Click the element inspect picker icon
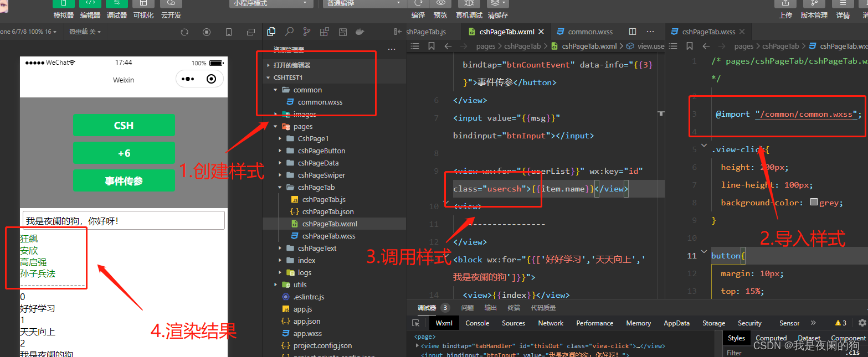The height and width of the screenshot is (357, 868). (x=416, y=323)
